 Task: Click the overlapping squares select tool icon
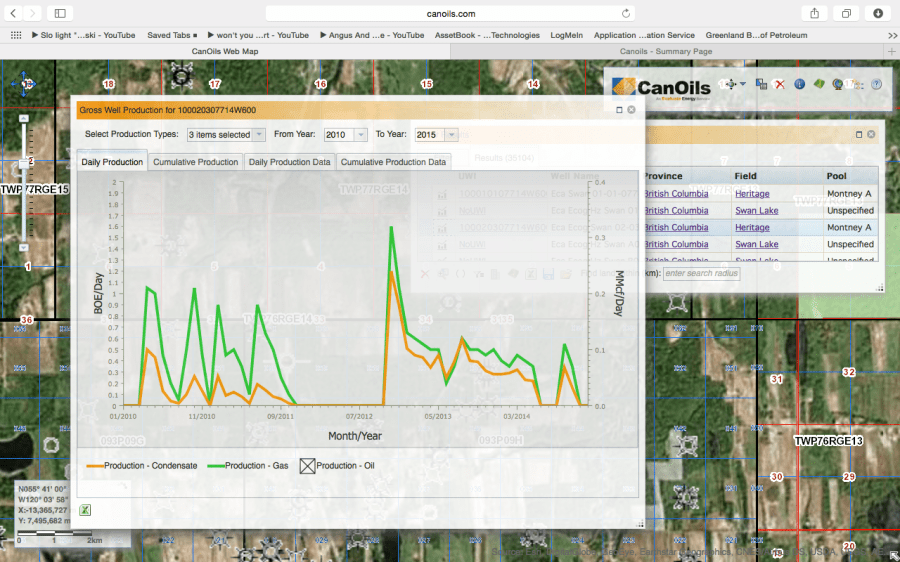coord(761,85)
